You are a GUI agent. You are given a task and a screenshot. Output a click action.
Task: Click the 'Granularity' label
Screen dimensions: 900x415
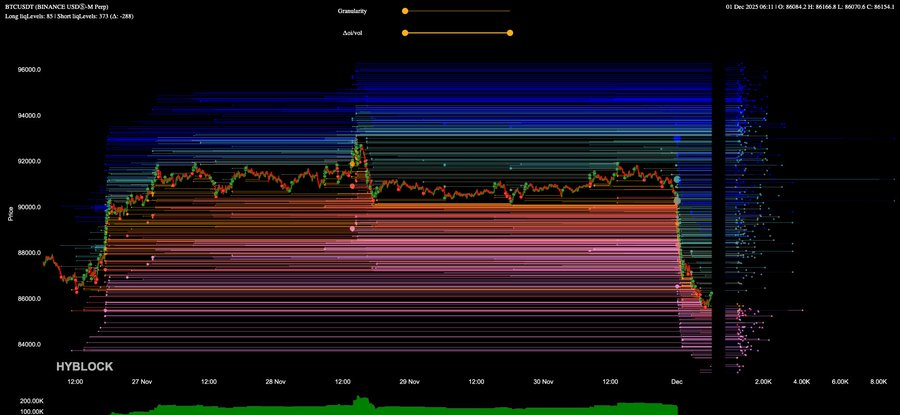352,11
